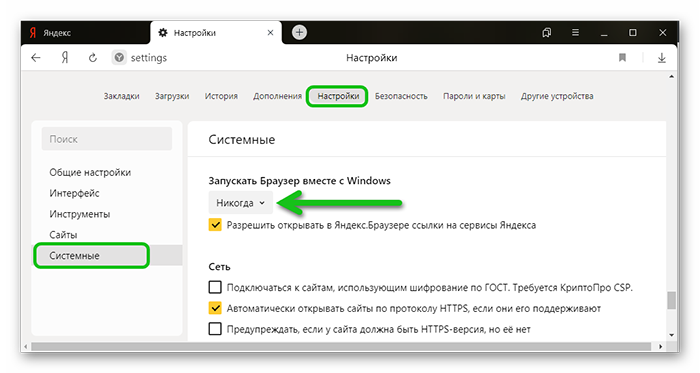Toggle automatic HTTPS opening checkbox

click(215, 308)
